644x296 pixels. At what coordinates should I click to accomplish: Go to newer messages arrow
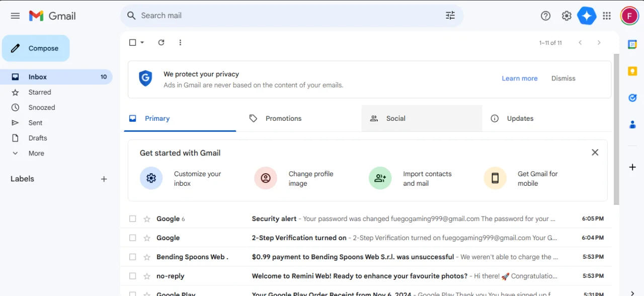tap(580, 43)
